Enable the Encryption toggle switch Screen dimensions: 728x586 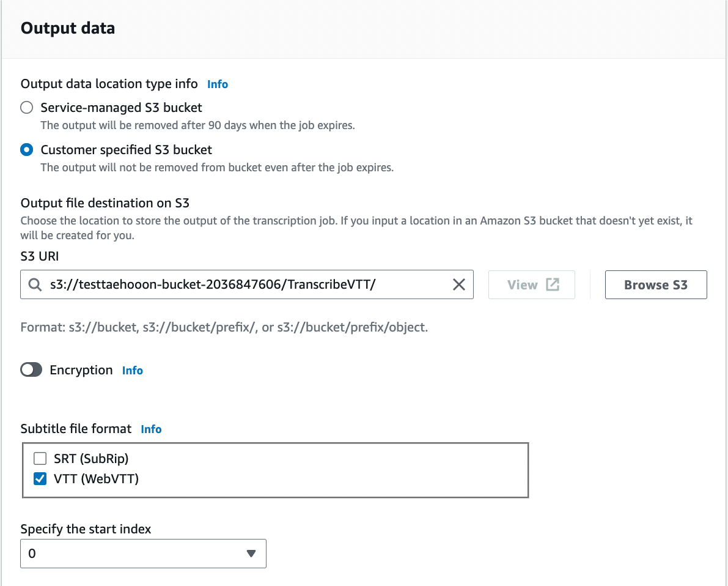click(x=31, y=370)
